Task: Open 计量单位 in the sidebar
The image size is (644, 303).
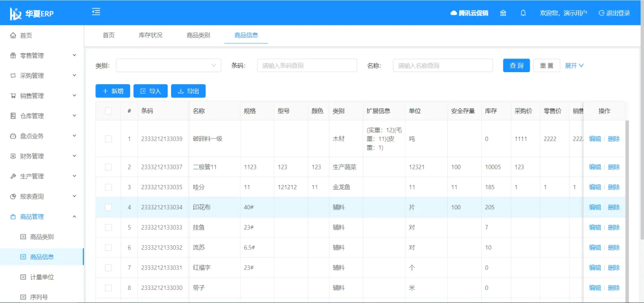Action: click(x=42, y=277)
